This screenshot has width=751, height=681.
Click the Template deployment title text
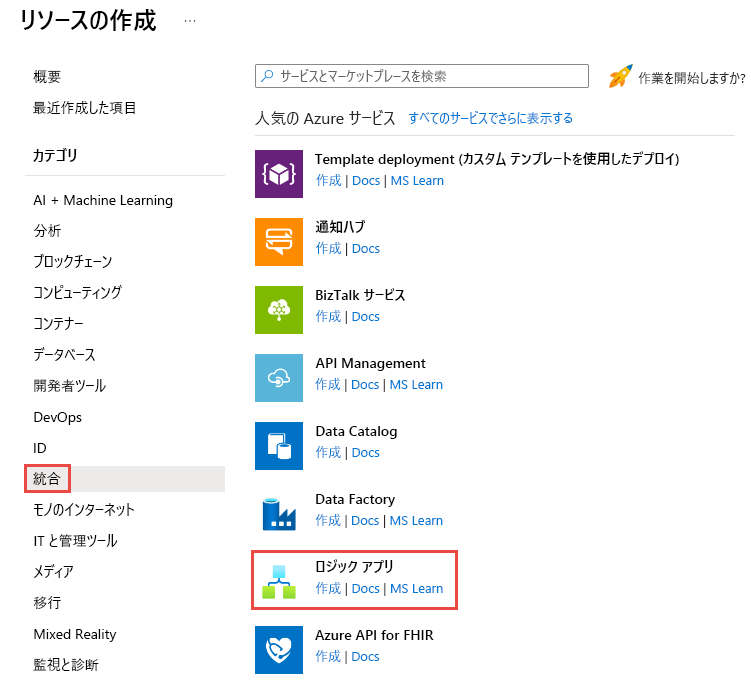coord(497,159)
